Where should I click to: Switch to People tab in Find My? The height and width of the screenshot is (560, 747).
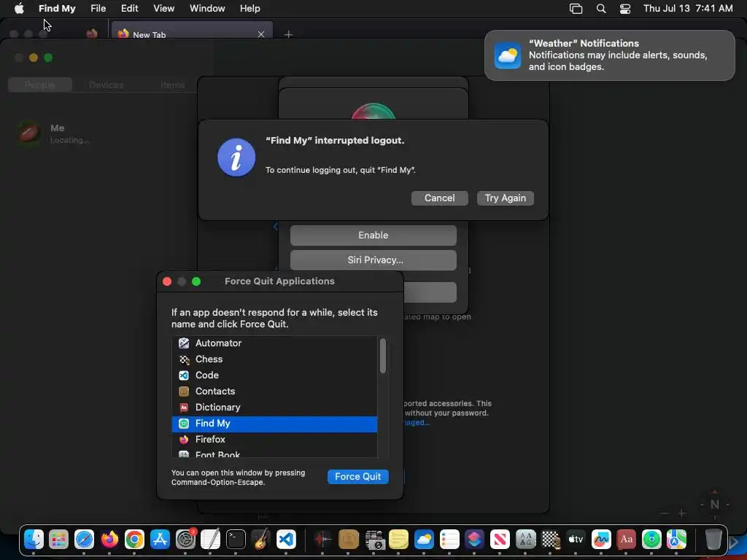(x=40, y=85)
